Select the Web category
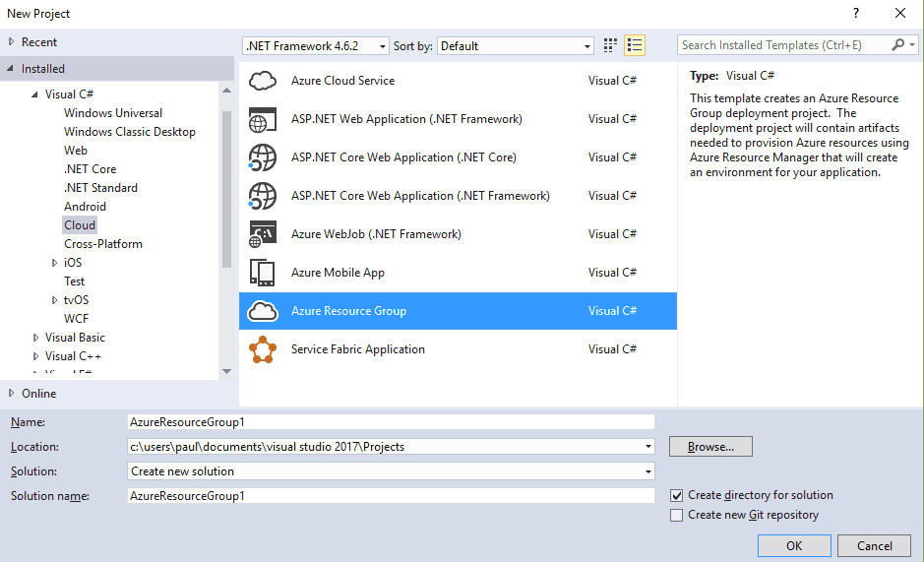The image size is (924, 562). 76,151
